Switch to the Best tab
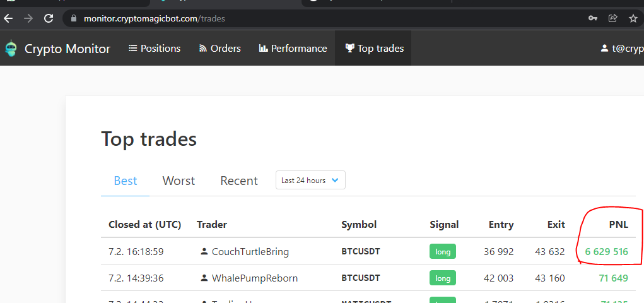The image size is (644, 303). 126,181
